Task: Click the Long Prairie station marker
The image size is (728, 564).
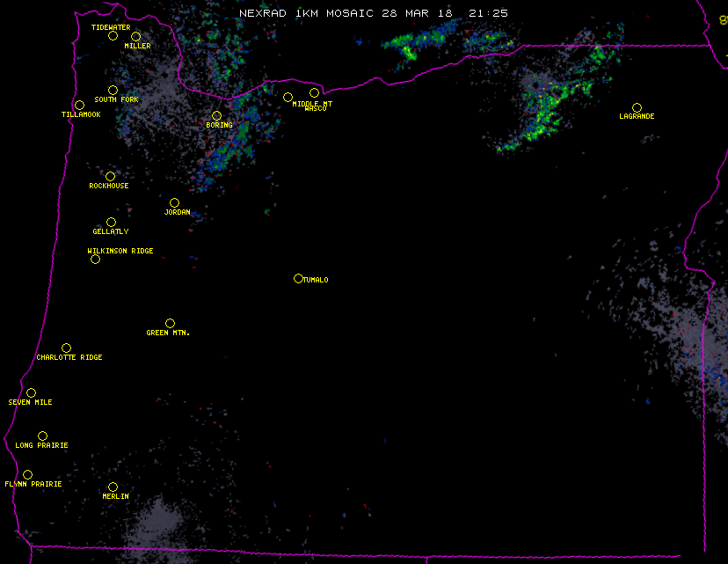Action: pyautogui.click(x=43, y=436)
